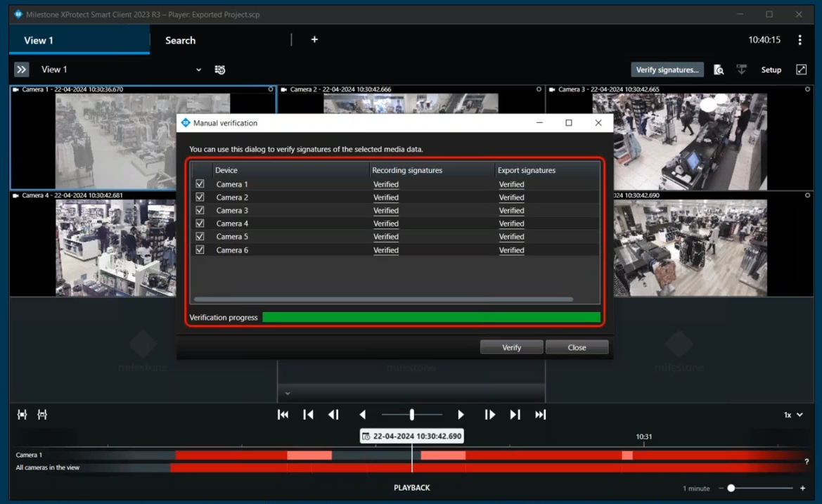Expand the collapsed panel chevron below the dialog

[x=288, y=393]
